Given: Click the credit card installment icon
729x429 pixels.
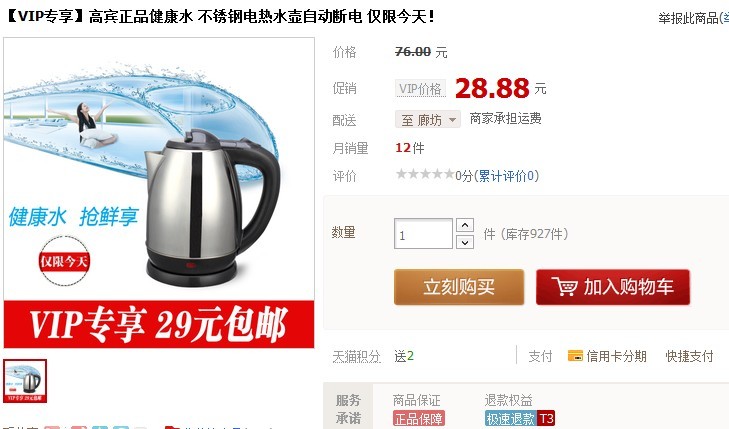Looking at the screenshot, I should (575, 356).
